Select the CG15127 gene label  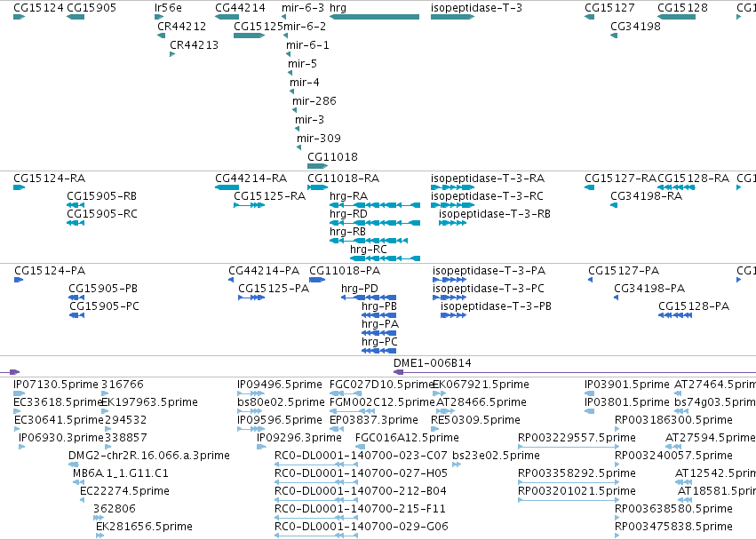tap(609, 8)
